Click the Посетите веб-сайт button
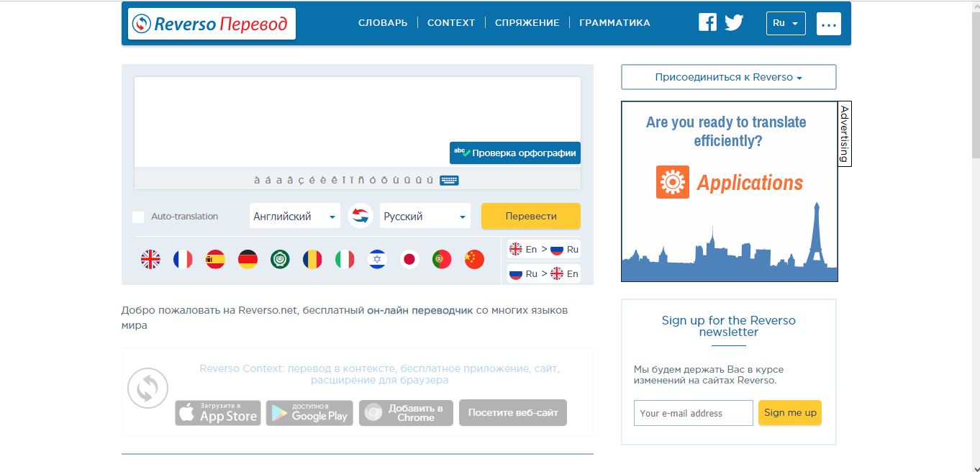This screenshot has width=980, height=472. (513, 413)
